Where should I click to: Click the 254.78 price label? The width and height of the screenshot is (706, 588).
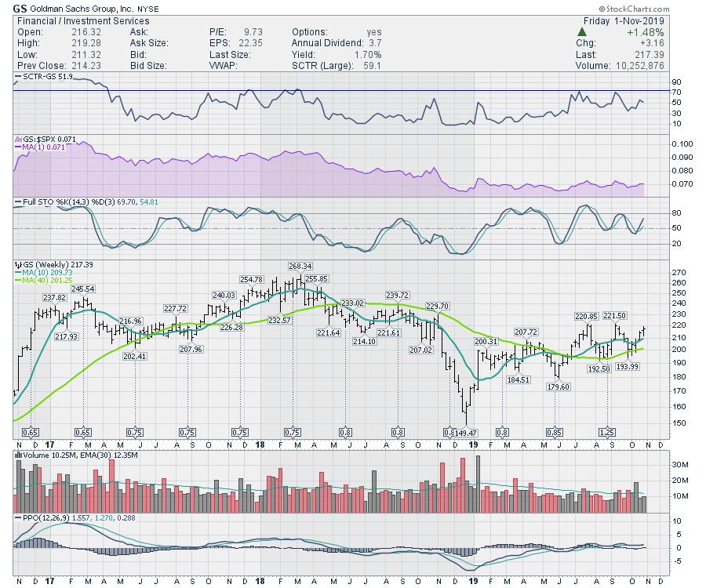click(x=251, y=280)
